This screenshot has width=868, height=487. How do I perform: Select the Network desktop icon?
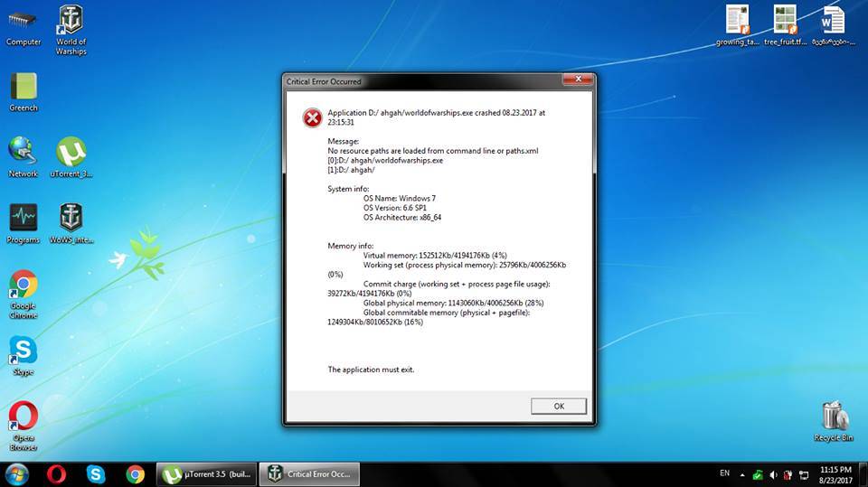24,157
